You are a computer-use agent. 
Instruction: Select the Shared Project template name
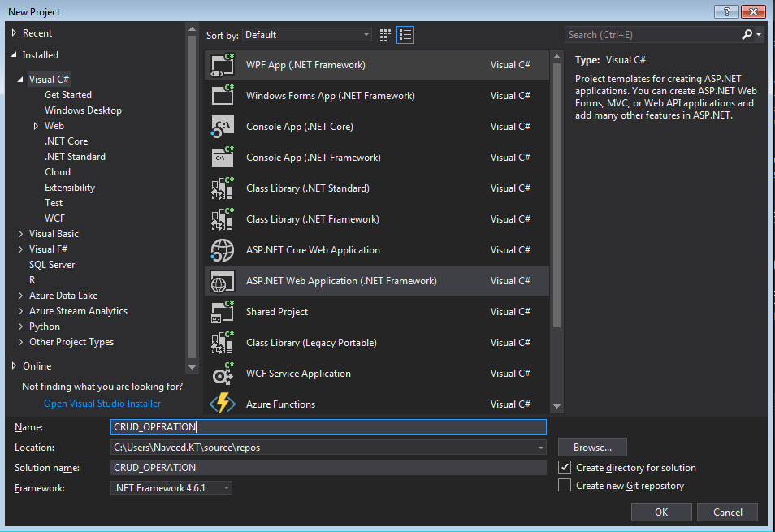point(277,312)
